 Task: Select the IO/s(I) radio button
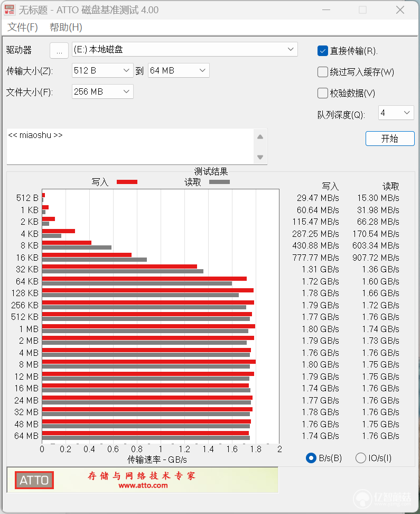tap(361, 458)
